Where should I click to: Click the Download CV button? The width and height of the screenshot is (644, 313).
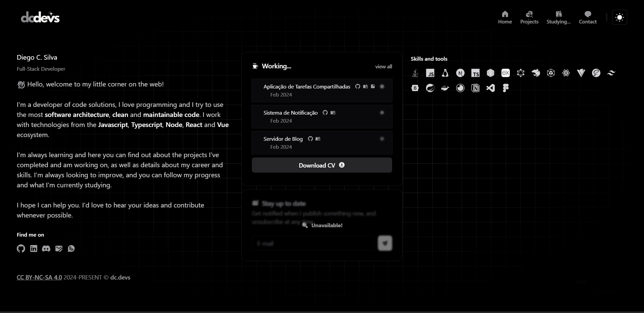322,165
